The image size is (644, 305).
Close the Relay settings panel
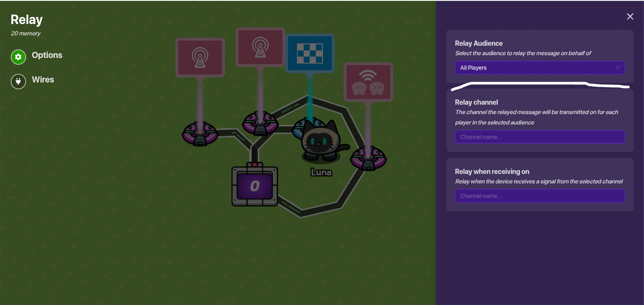tap(630, 16)
